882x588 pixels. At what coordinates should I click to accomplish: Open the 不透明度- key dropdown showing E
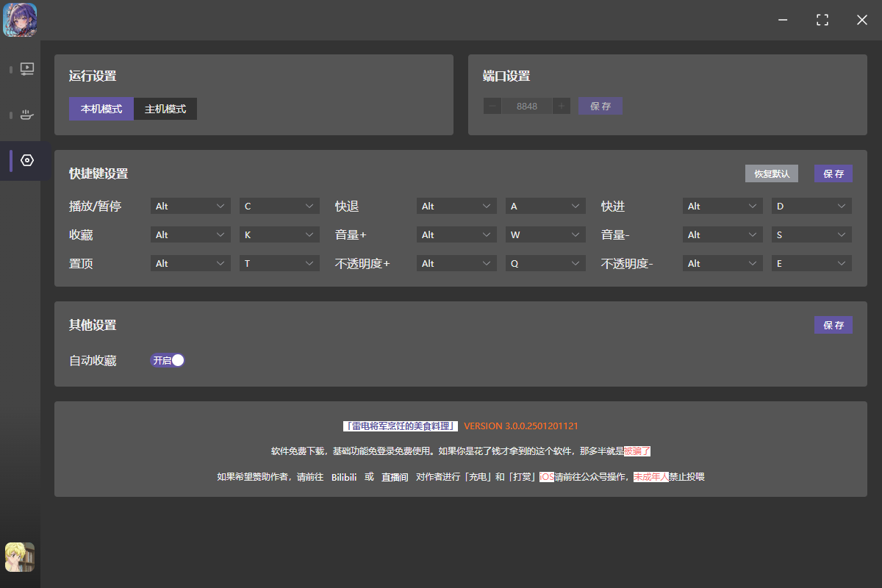(811, 264)
